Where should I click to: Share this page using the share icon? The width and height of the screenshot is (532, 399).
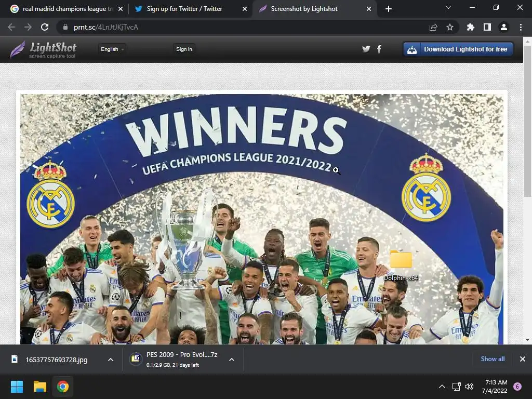tap(433, 27)
